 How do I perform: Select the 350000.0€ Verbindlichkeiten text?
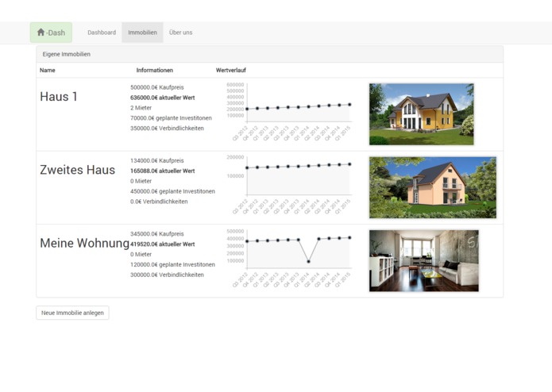point(167,128)
